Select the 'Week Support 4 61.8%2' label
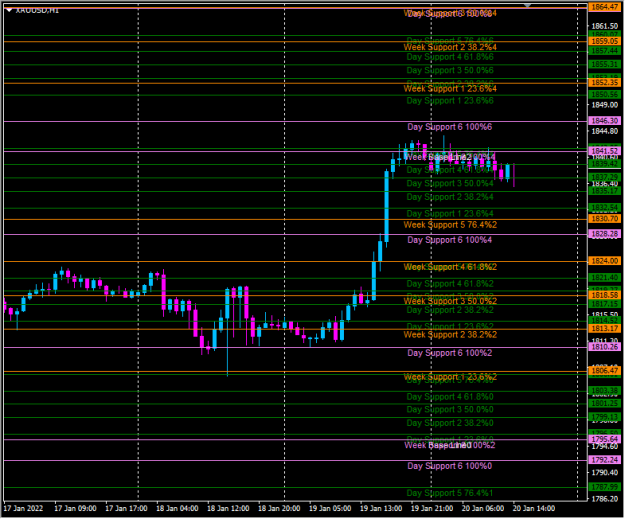Viewport: 625px width, 519px height. click(x=450, y=267)
